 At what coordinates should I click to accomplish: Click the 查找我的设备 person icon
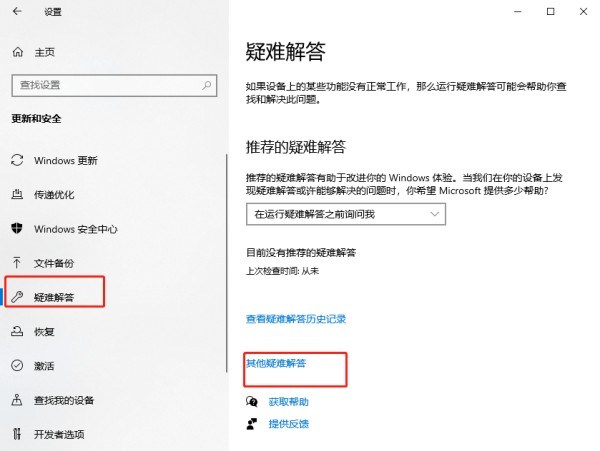click(17, 400)
